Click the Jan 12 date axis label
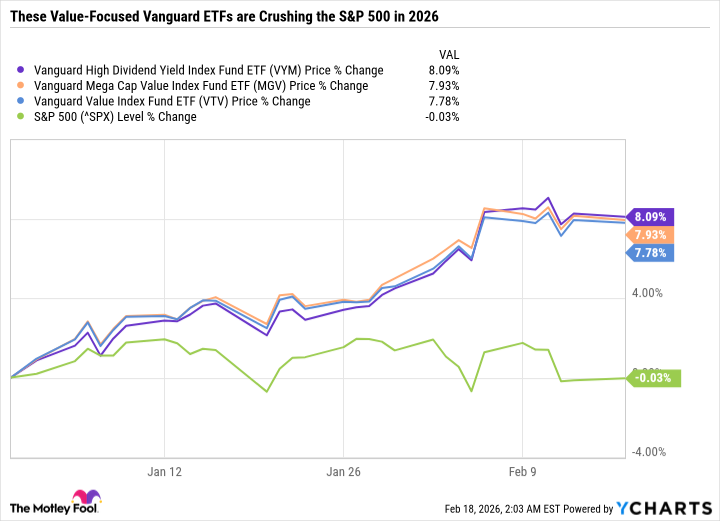 tap(164, 470)
